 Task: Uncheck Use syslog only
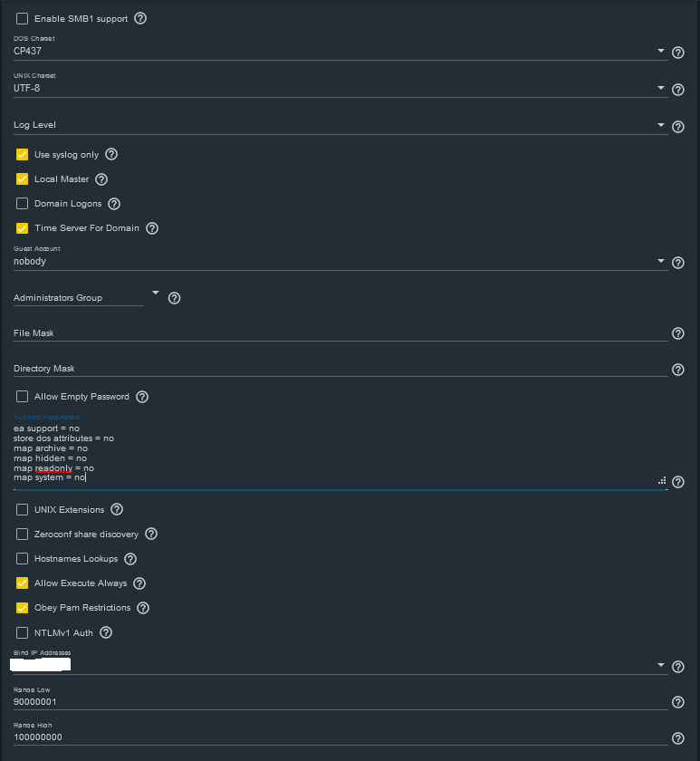coord(23,154)
